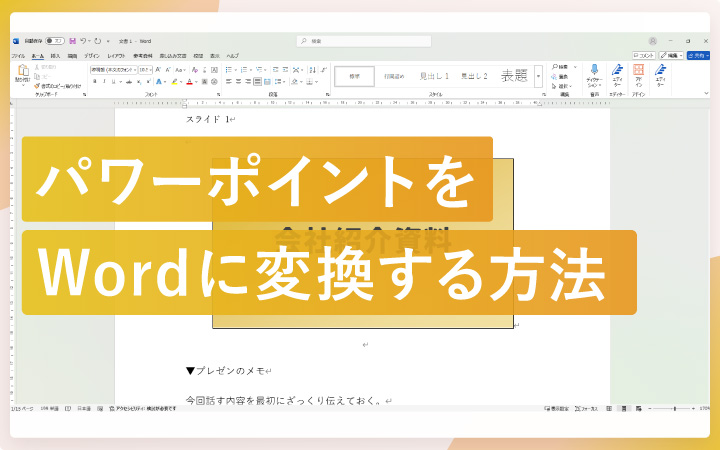Justify the paragraph text
The height and width of the screenshot is (450, 720).
click(x=258, y=82)
